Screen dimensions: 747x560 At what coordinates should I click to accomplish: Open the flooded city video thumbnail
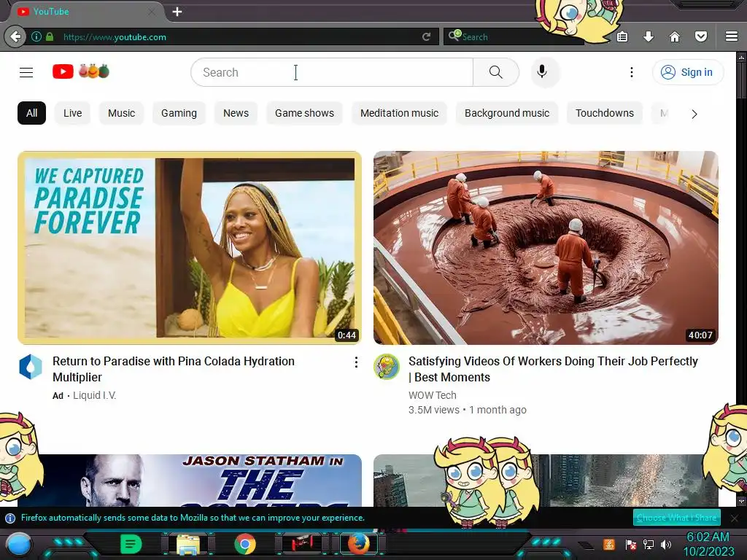tap(546, 481)
